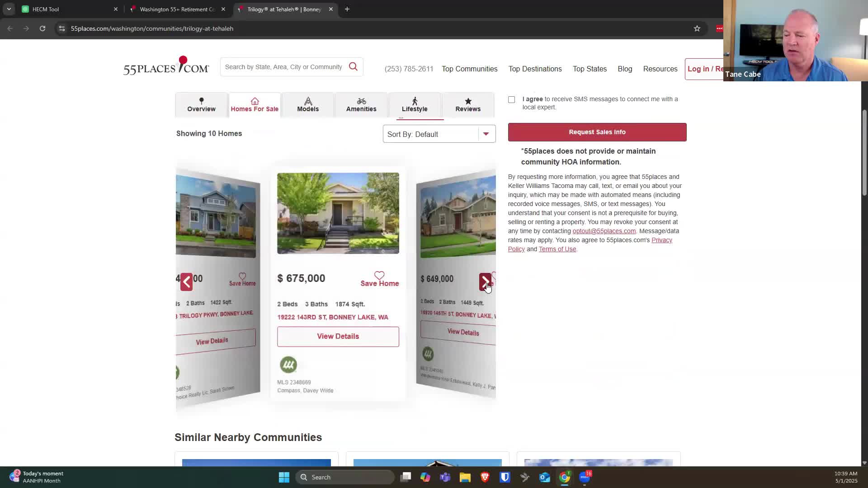Select Homes For Sale tab
The image size is (868, 488).
[255, 105]
